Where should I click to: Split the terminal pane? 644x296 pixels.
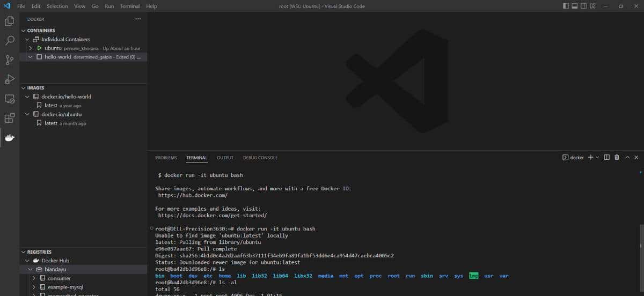pos(606,157)
